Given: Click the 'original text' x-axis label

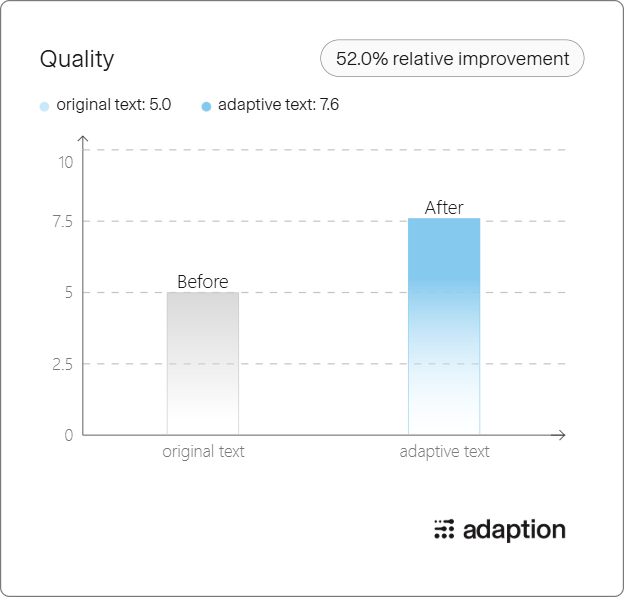Looking at the screenshot, I should pyautogui.click(x=203, y=452).
